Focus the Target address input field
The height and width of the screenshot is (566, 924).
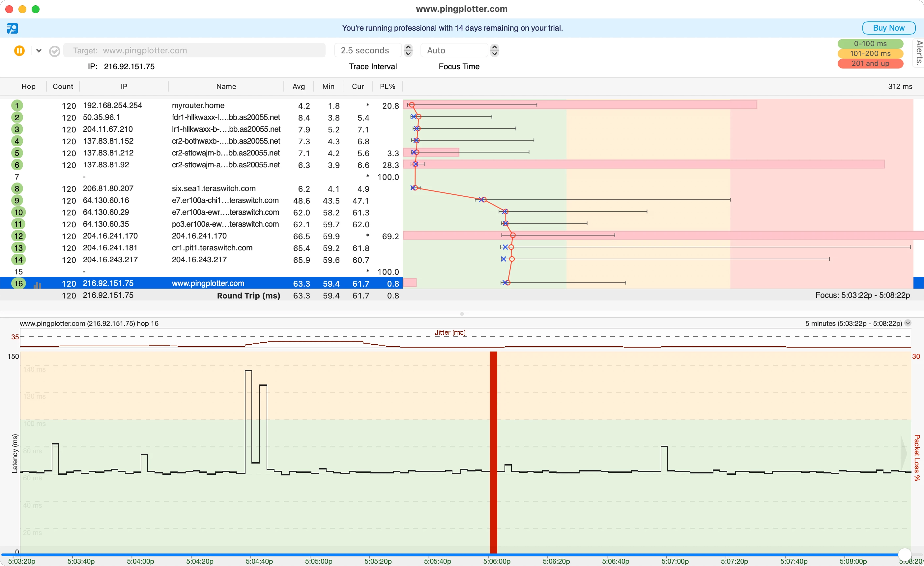pos(194,50)
